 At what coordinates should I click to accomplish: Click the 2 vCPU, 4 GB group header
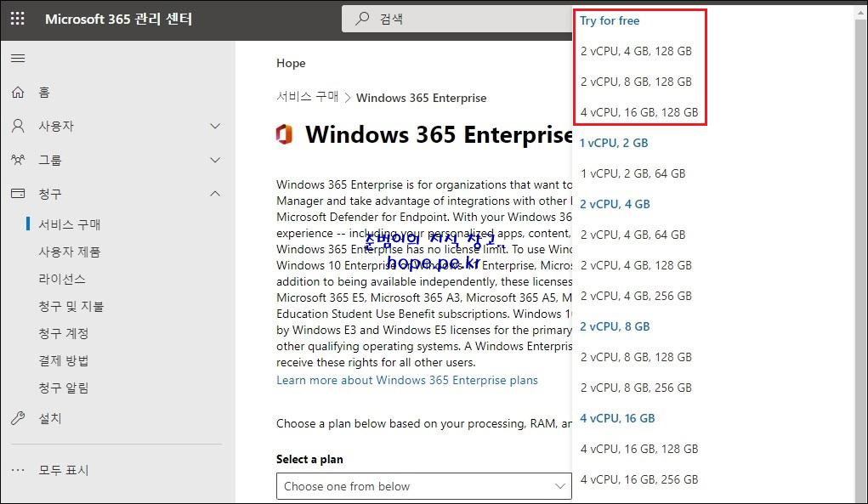pyautogui.click(x=615, y=204)
